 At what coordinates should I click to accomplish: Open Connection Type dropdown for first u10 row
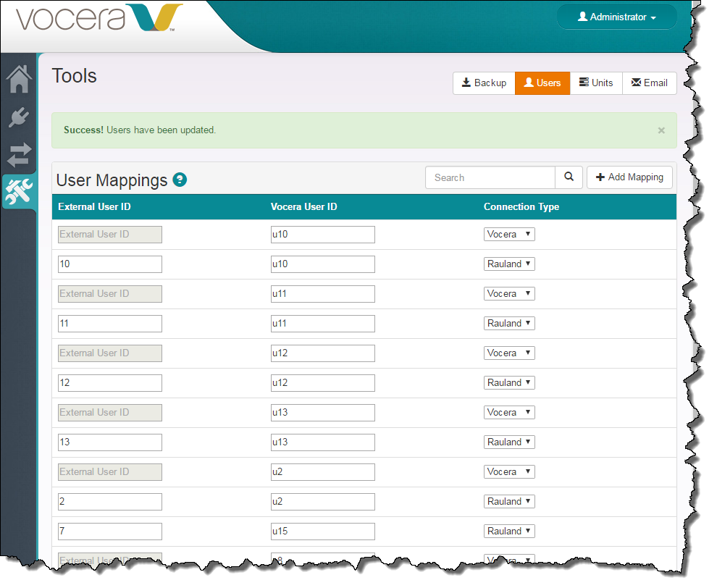pyautogui.click(x=509, y=234)
